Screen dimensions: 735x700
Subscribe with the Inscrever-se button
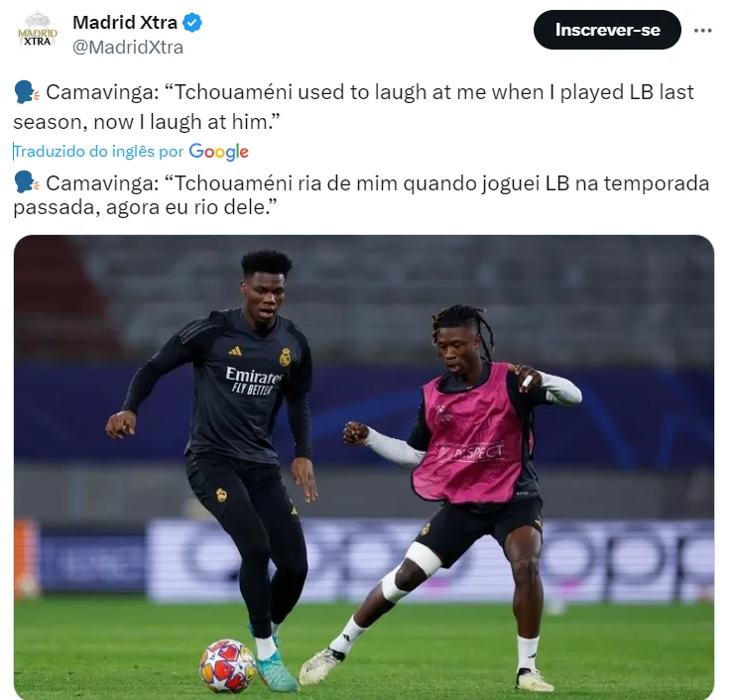tap(607, 30)
